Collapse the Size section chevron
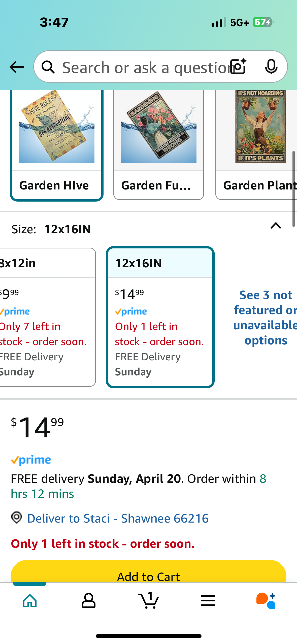Viewport: 297px width, 644px height. (x=276, y=226)
